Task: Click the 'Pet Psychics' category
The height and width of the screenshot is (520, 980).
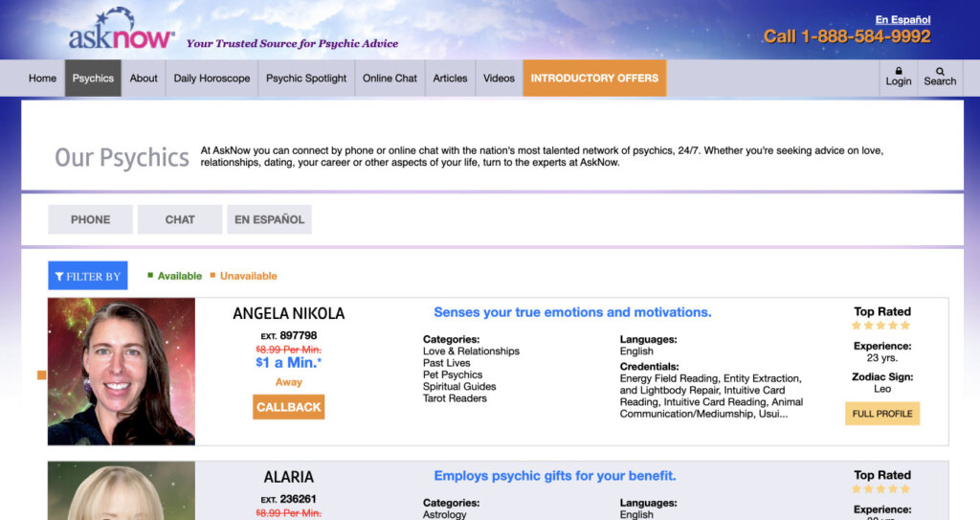Action: (453, 374)
